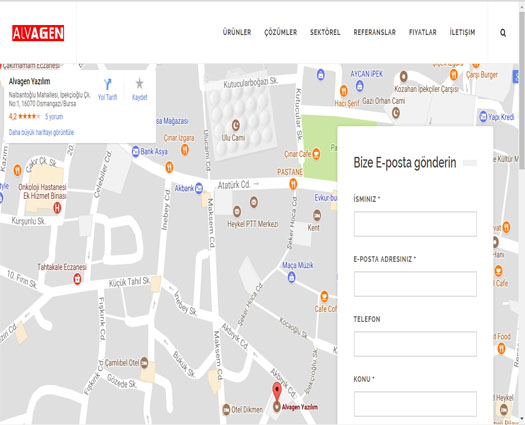The height and width of the screenshot is (425, 525).
Task: Click the Kutucularboğazı Sk. street label
Action: pyautogui.click(x=251, y=82)
